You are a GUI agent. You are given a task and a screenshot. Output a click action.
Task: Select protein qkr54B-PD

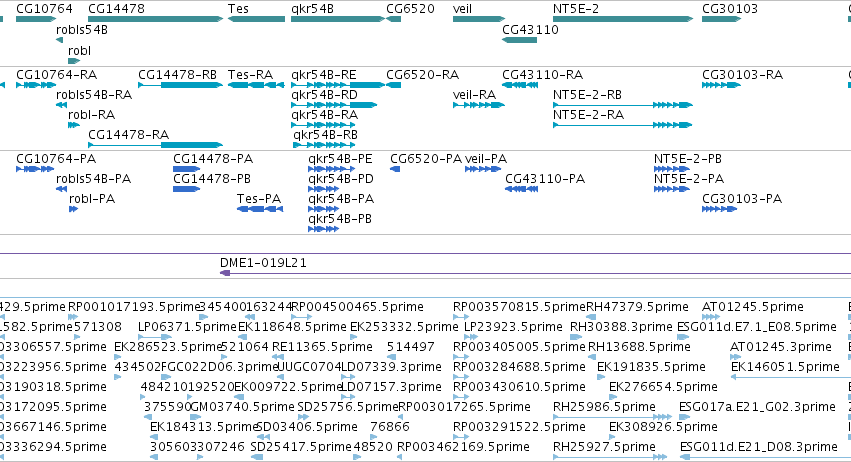(x=341, y=179)
